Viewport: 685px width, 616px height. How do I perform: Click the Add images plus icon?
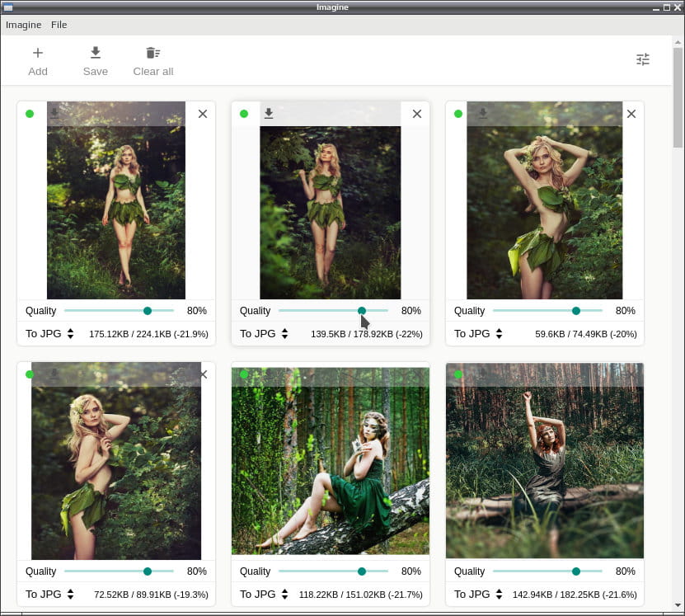pos(38,53)
